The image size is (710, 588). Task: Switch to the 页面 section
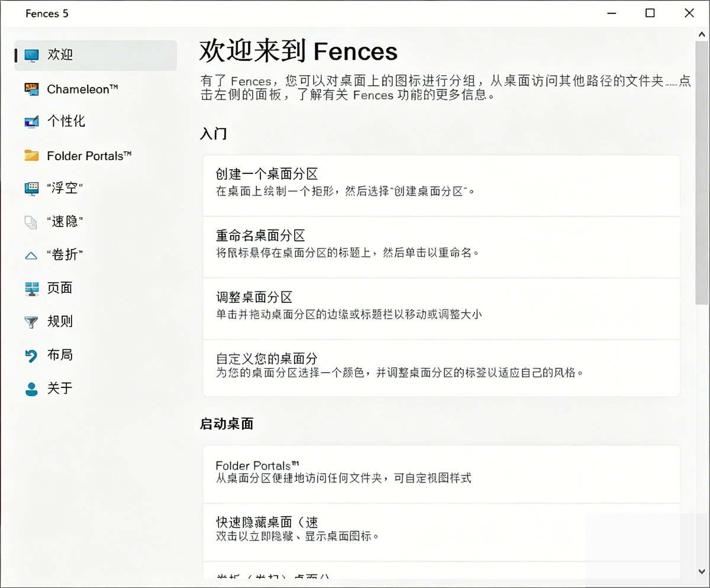click(x=60, y=288)
